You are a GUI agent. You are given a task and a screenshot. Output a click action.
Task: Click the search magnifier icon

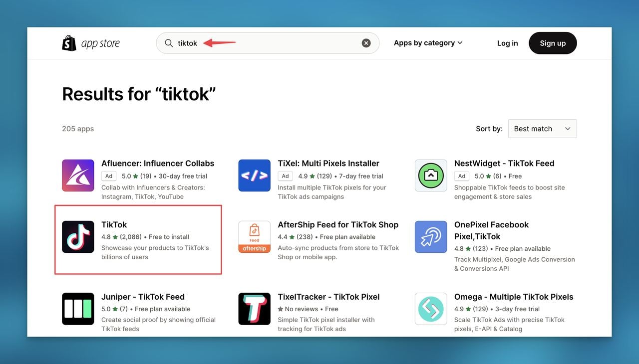[169, 43]
